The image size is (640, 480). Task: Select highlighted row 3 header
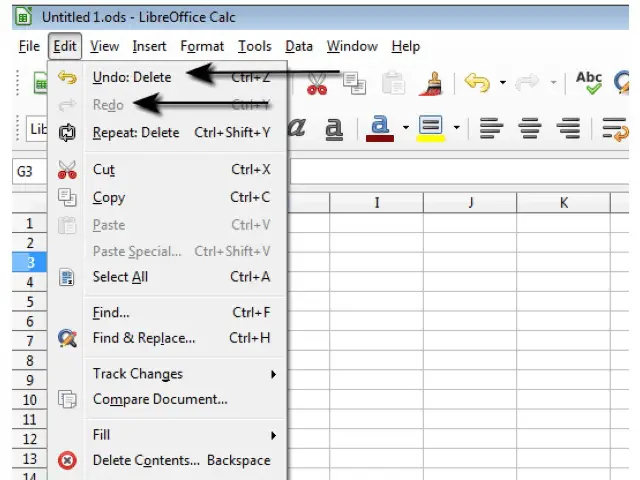pos(29,262)
